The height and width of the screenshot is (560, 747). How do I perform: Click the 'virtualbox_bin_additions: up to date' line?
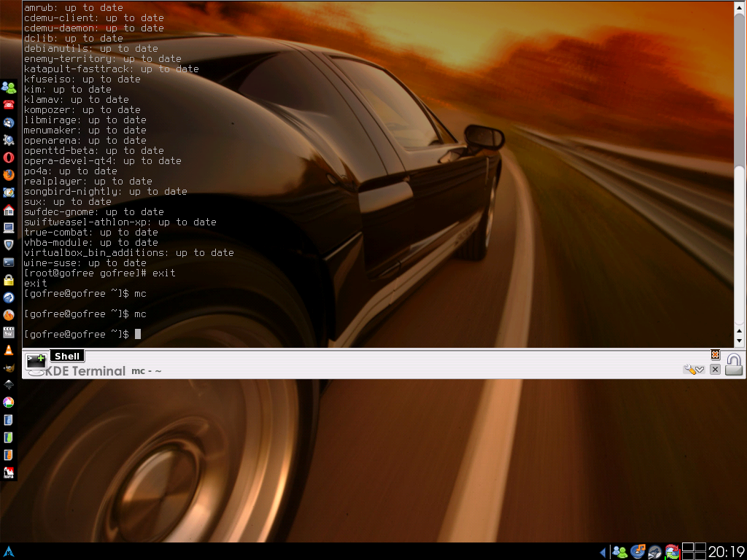point(128,253)
